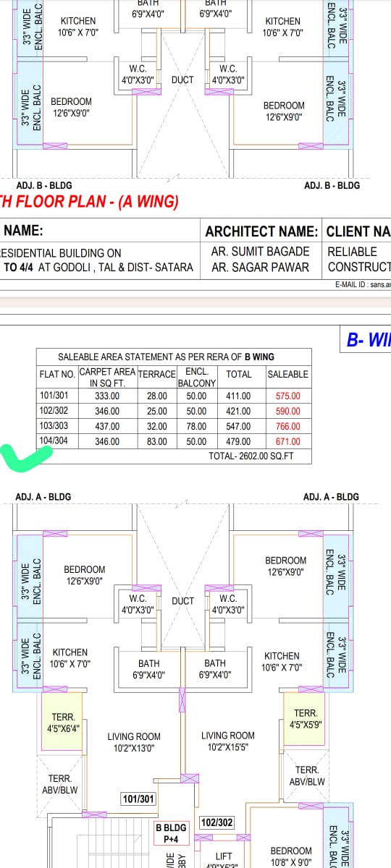Click the red A WING floor plan title
The image size is (391, 868).
click(89, 203)
